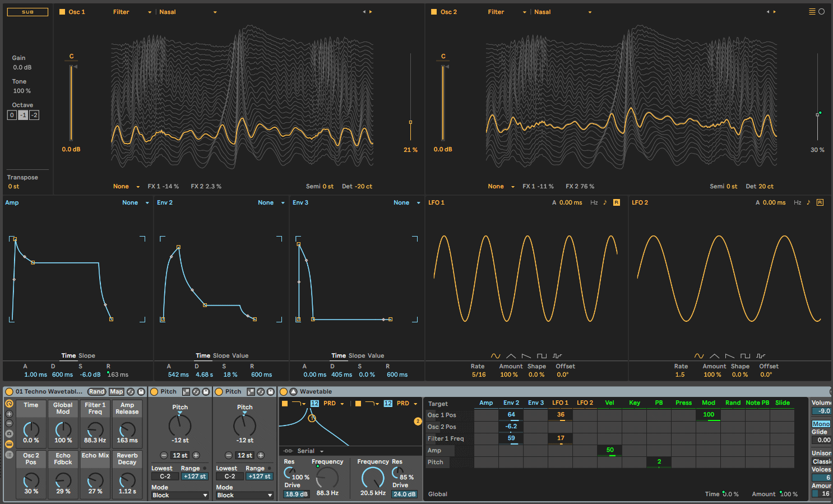The height and width of the screenshot is (504, 833).
Task: Switch LFO 1 rate to Hz mode
Action: (594, 202)
